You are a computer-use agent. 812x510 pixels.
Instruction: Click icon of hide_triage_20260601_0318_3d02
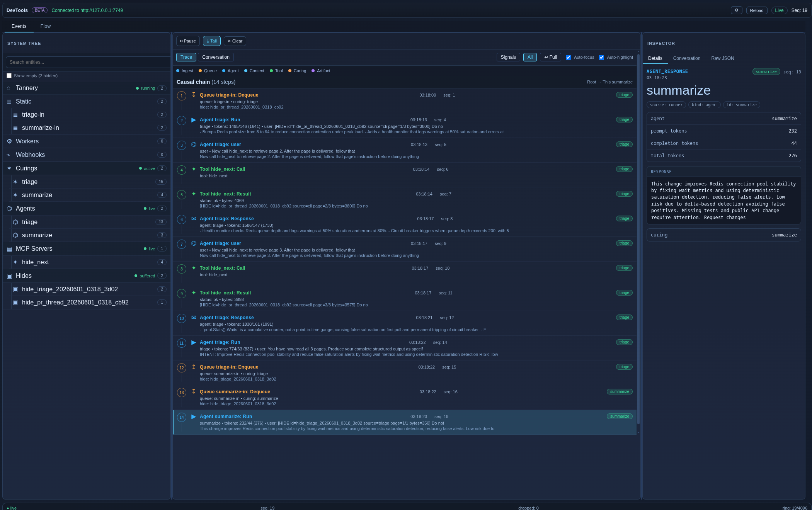tap(15, 289)
